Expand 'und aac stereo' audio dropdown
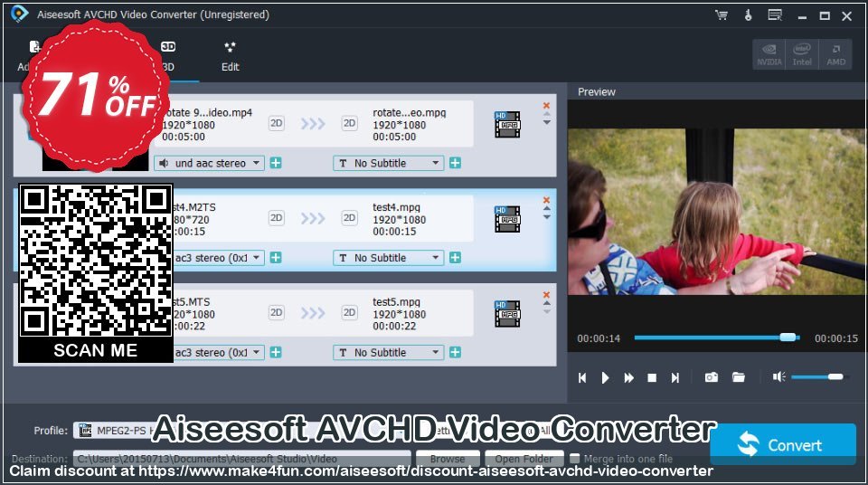This screenshot has height=485, width=868. 209,163
